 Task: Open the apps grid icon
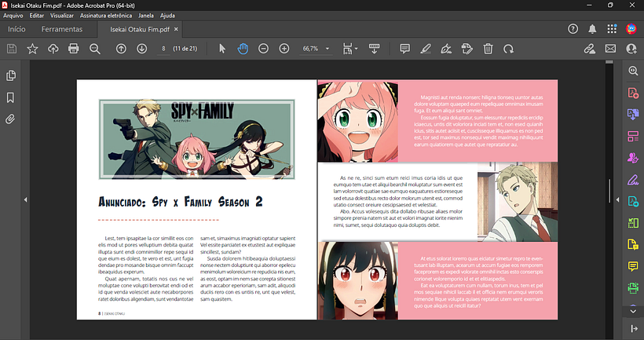pyautogui.click(x=612, y=29)
